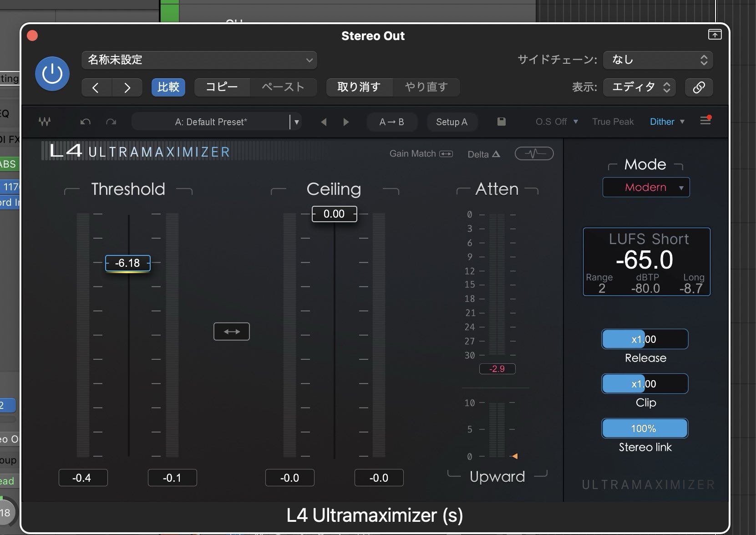Toggle the Threshold-Ceiling link arrows button
Image resolution: width=756 pixels, height=535 pixels.
[232, 331]
